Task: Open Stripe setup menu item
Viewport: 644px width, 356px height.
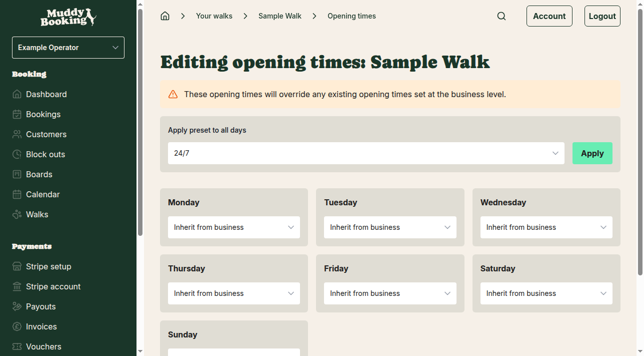Action: pos(48,266)
